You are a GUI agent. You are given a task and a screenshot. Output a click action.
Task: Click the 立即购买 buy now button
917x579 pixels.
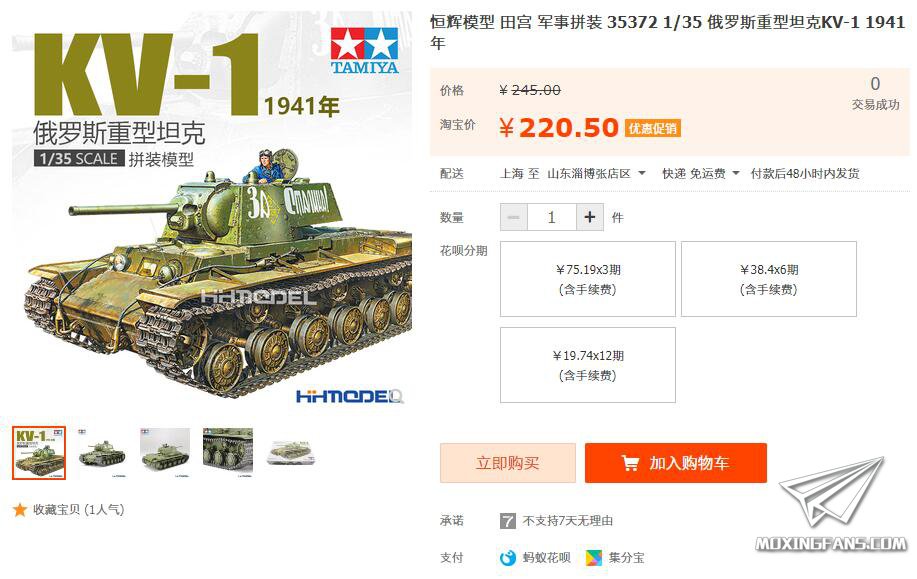[x=508, y=463]
